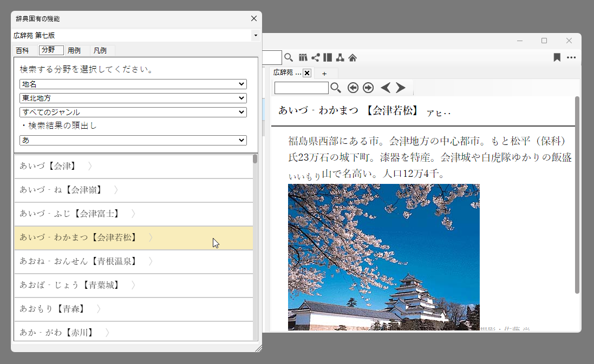Click the circled left arrow history button
This screenshot has height=364, width=594.
353,88
